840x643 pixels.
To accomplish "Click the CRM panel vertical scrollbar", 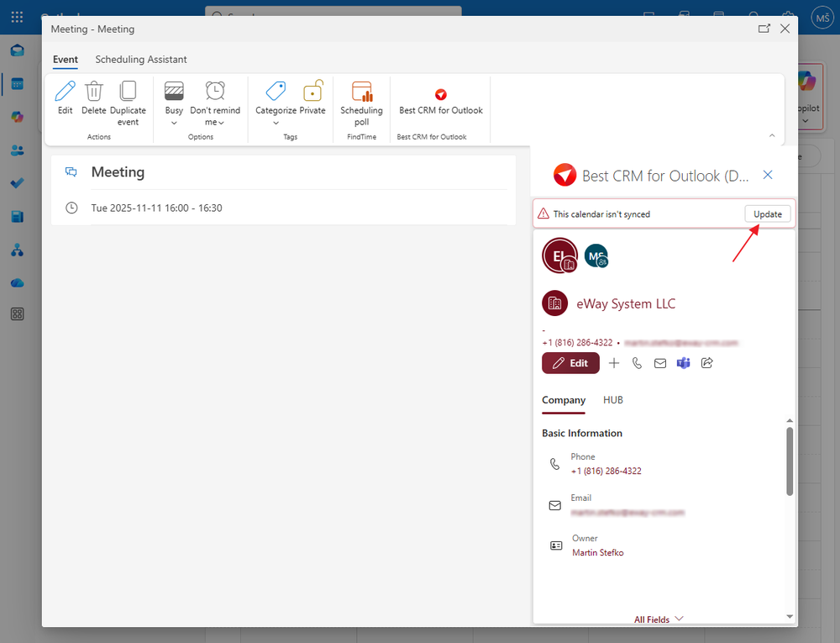I will pyautogui.click(x=789, y=461).
